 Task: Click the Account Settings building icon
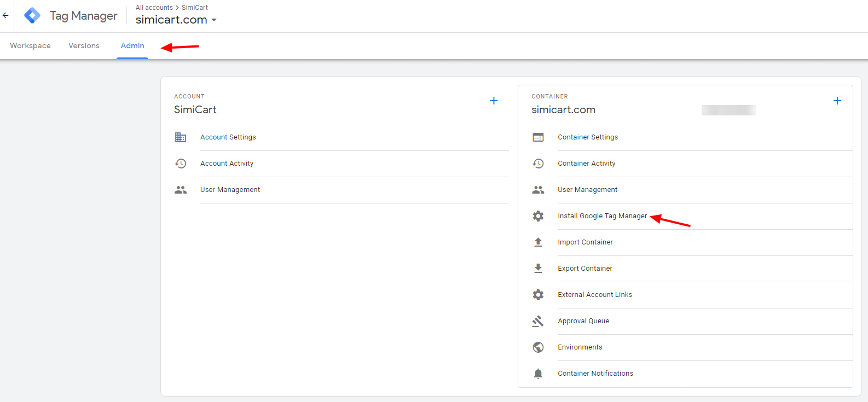[x=181, y=137]
